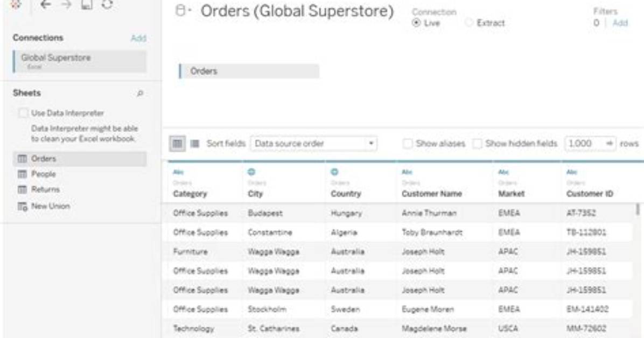Select the Orders table on canvas
The image size is (644, 338).
[249, 71]
